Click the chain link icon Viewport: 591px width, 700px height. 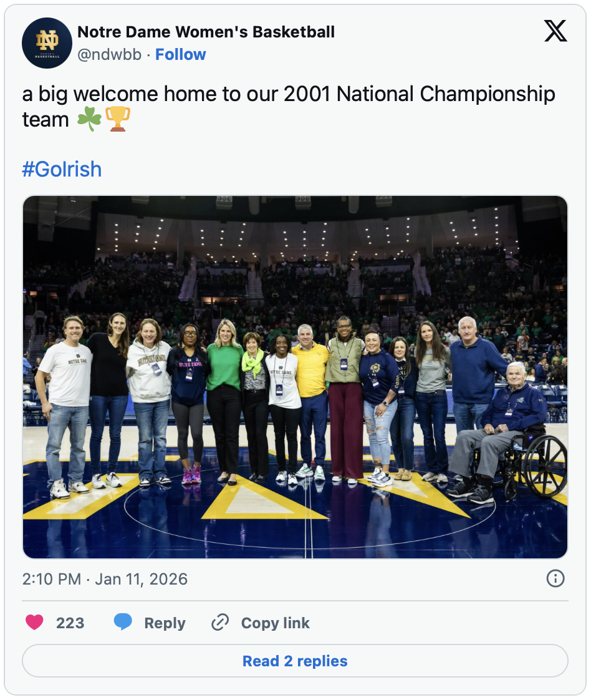click(x=220, y=623)
